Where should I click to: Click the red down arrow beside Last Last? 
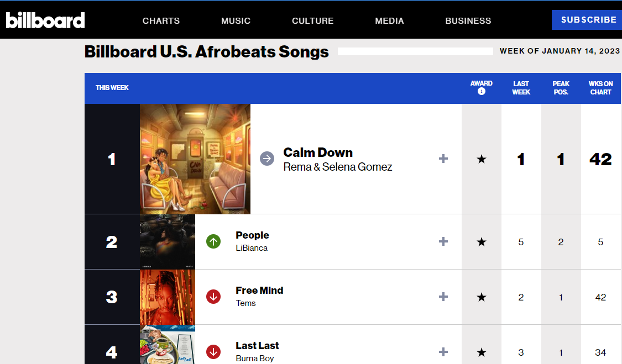(x=213, y=352)
